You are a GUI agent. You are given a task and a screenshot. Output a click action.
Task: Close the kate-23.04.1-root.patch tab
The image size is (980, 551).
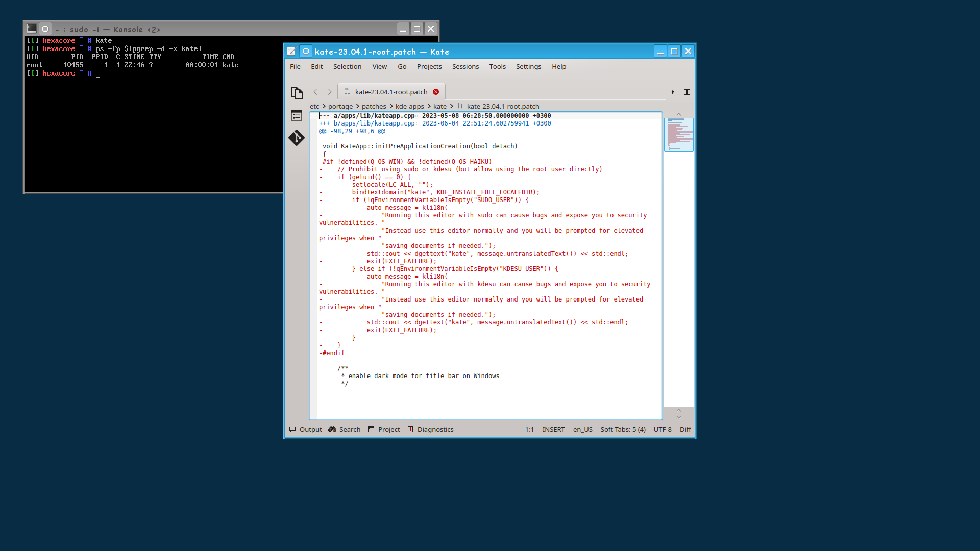[x=436, y=92]
